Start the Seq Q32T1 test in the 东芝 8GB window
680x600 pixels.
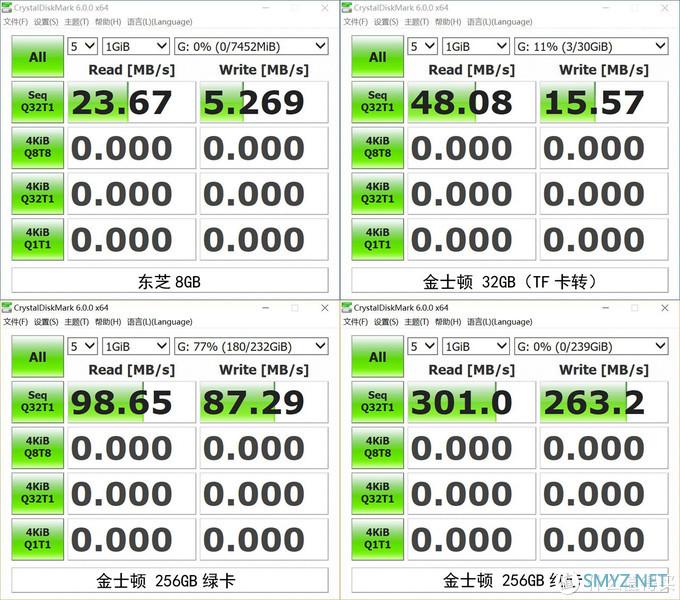point(38,102)
